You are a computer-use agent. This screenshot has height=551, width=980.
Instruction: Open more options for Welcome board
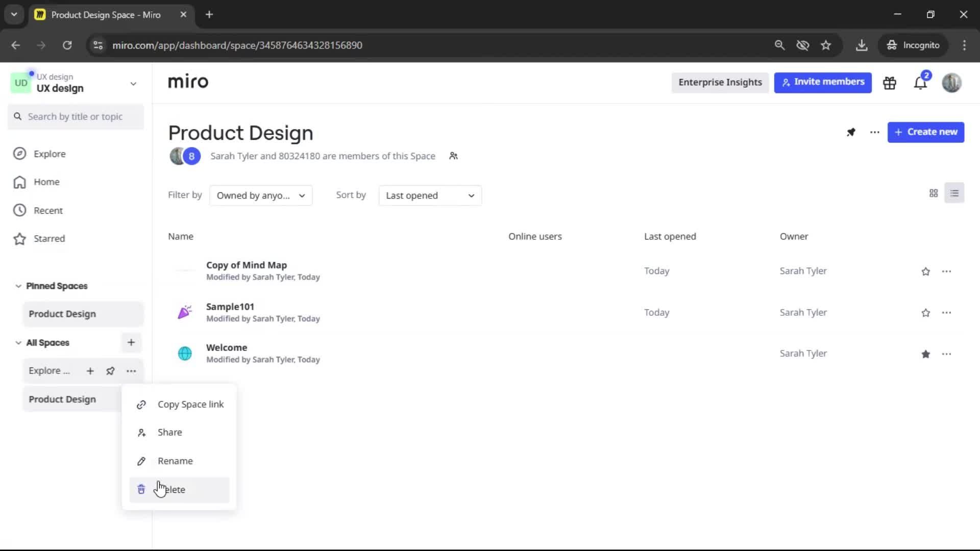(x=947, y=354)
